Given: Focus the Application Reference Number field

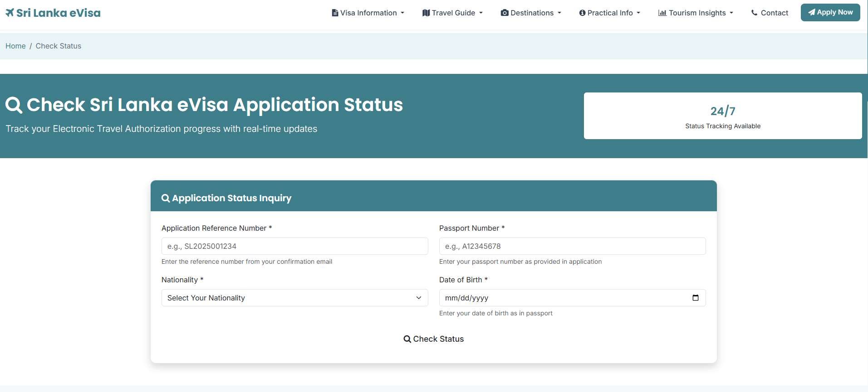Looking at the screenshot, I should pos(295,246).
